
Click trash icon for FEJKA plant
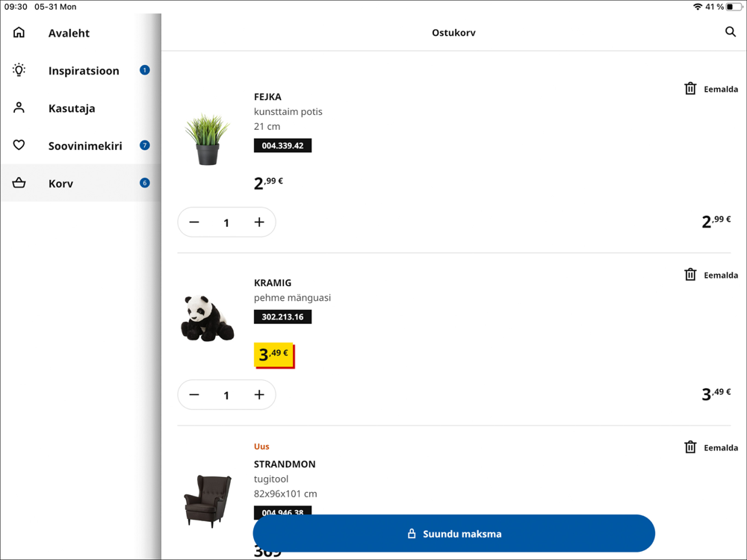690,89
